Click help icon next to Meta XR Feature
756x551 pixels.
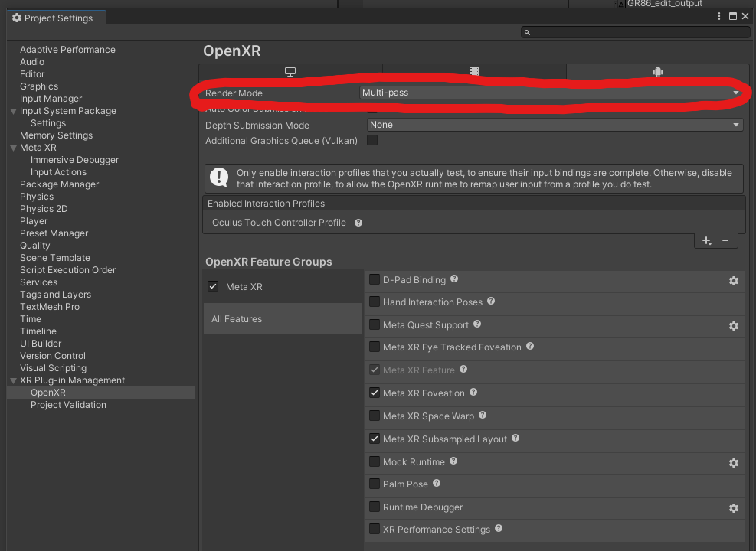[463, 370]
